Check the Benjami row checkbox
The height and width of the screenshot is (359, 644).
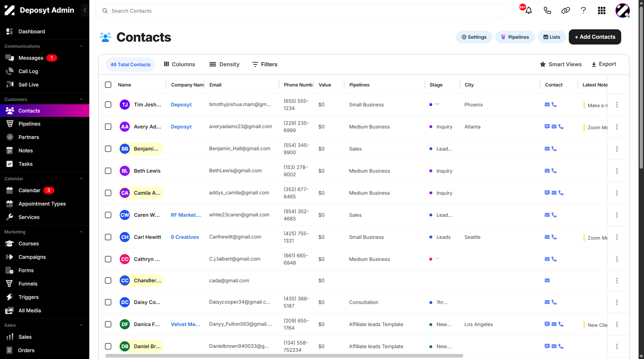pos(108,149)
